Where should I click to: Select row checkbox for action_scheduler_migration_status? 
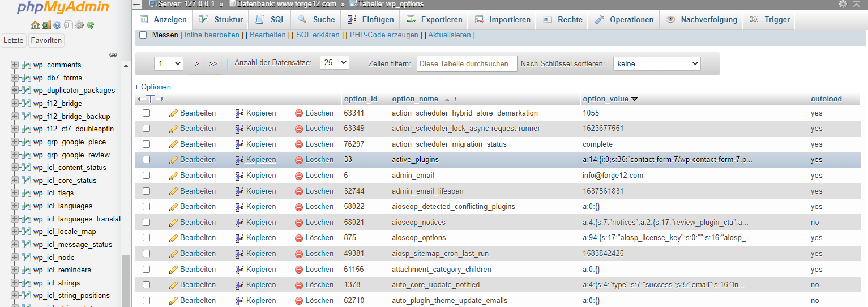coord(147,144)
